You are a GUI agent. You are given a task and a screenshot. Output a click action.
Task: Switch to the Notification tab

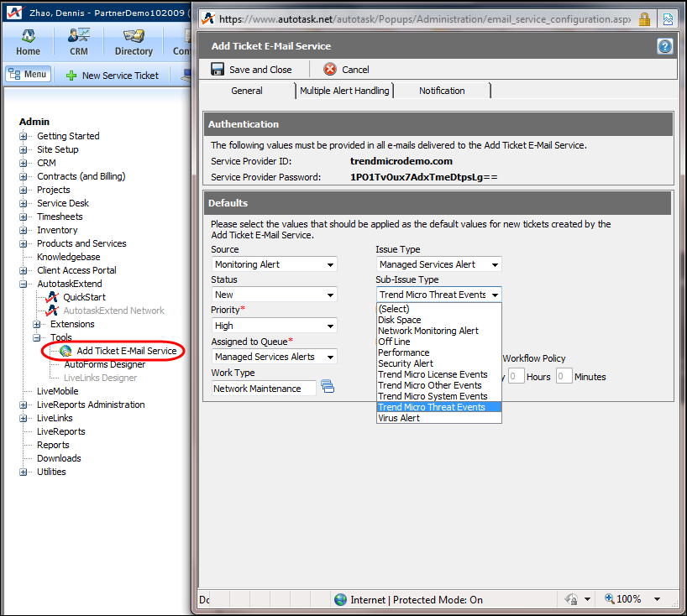[x=442, y=91]
